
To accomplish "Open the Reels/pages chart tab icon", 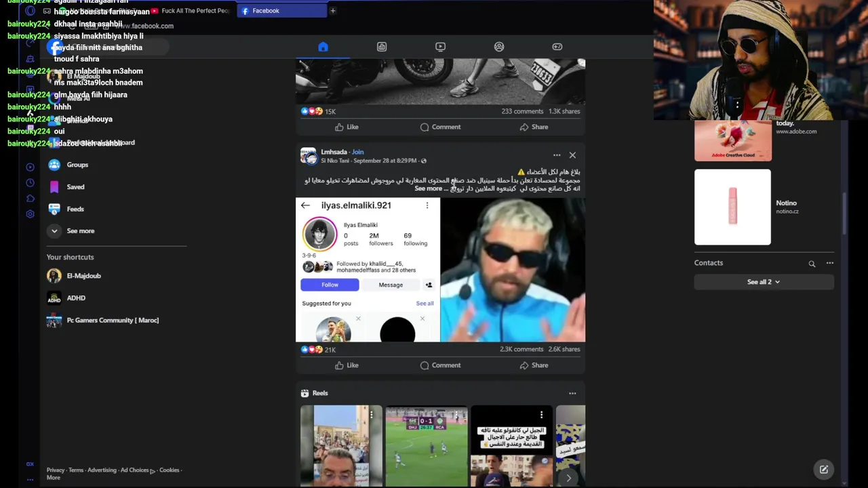I will [382, 47].
